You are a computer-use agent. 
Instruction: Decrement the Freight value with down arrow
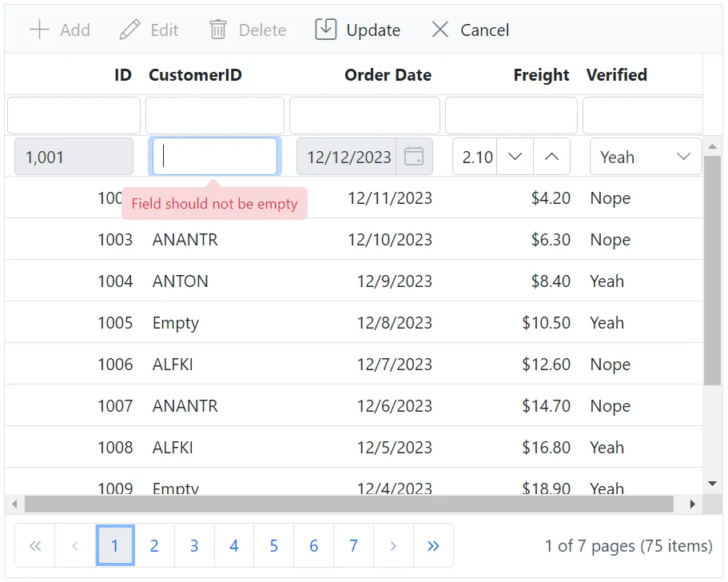point(515,157)
